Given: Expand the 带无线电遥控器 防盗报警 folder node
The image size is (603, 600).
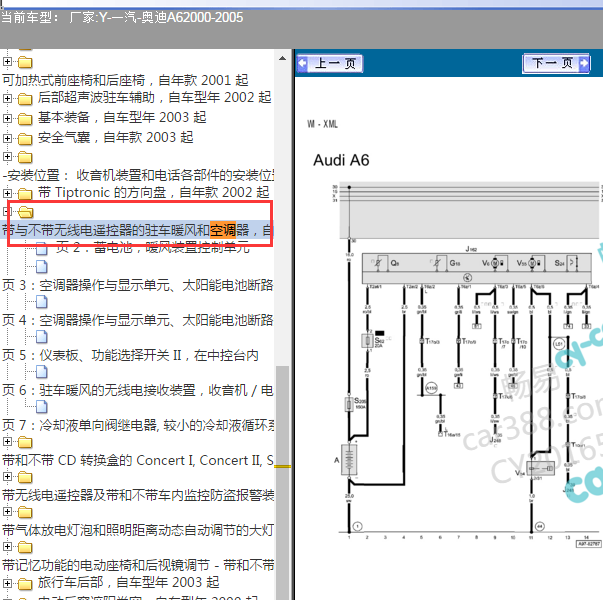Looking at the screenshot, I should 7,476.
